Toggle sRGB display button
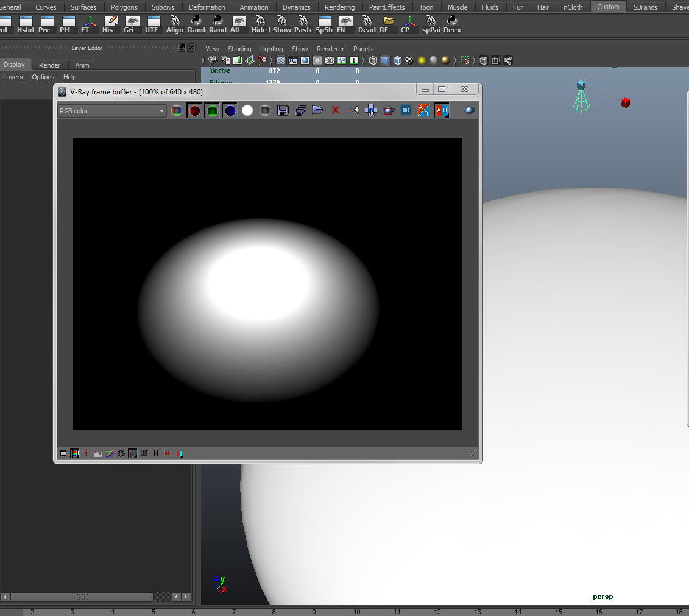The width and height of the screenshot is (689, 616). click(x=133, y=453)
